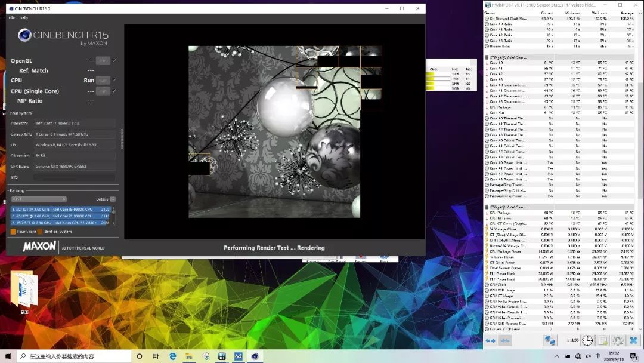
Task: Select the GPU Clock row
Action: point(560,284)
